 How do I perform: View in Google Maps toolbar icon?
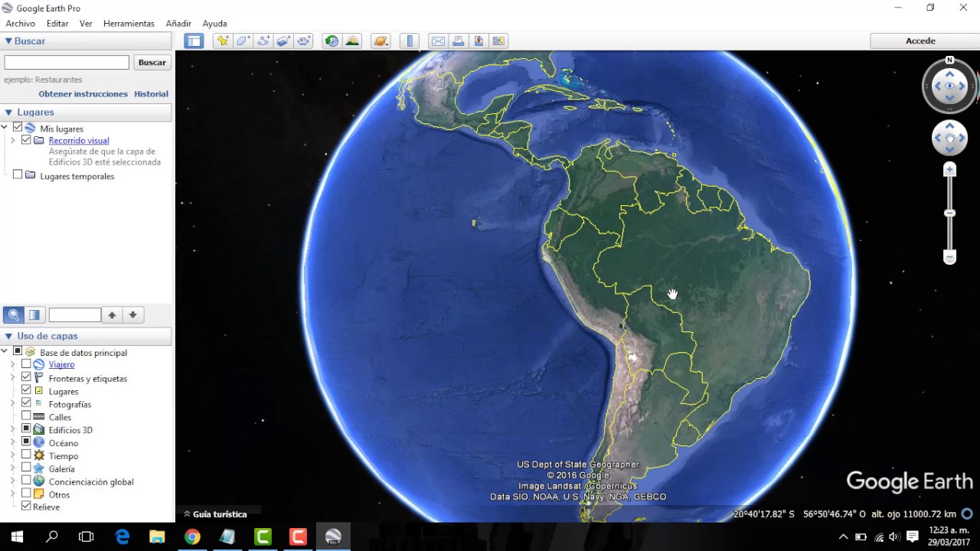(x=498, y=41)
